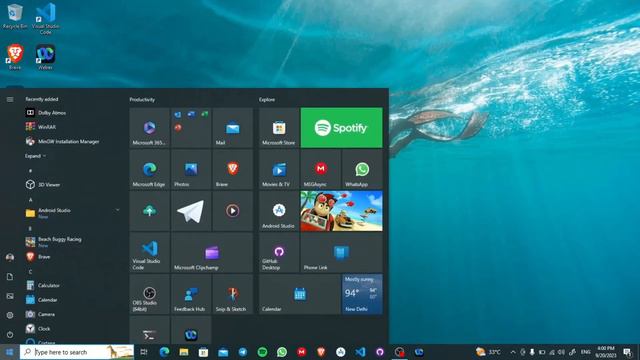Screen dimensions: 640x360
Task: Open the clock and date on taskbar
Action: pyautogui.click(x=606, y=352)
